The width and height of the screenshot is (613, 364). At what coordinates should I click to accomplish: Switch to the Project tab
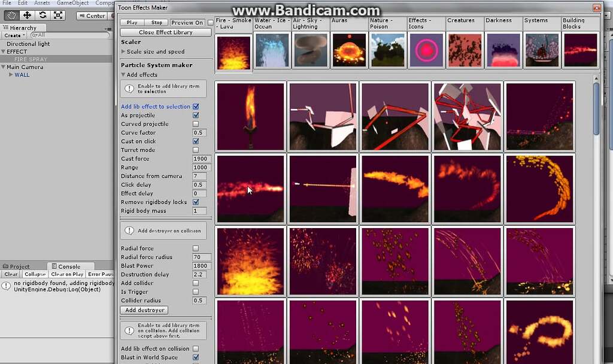tap(16, 266)
